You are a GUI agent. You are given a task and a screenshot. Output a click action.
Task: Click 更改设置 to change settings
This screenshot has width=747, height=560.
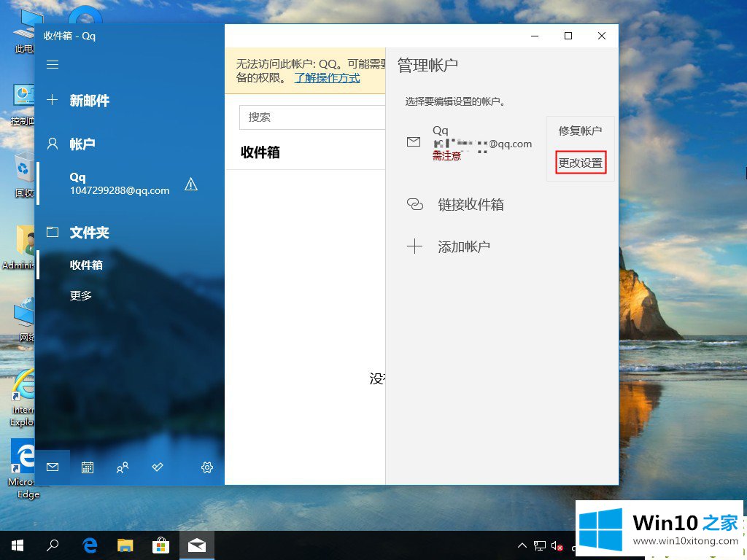pyautogui.click(x=581, y=163)
